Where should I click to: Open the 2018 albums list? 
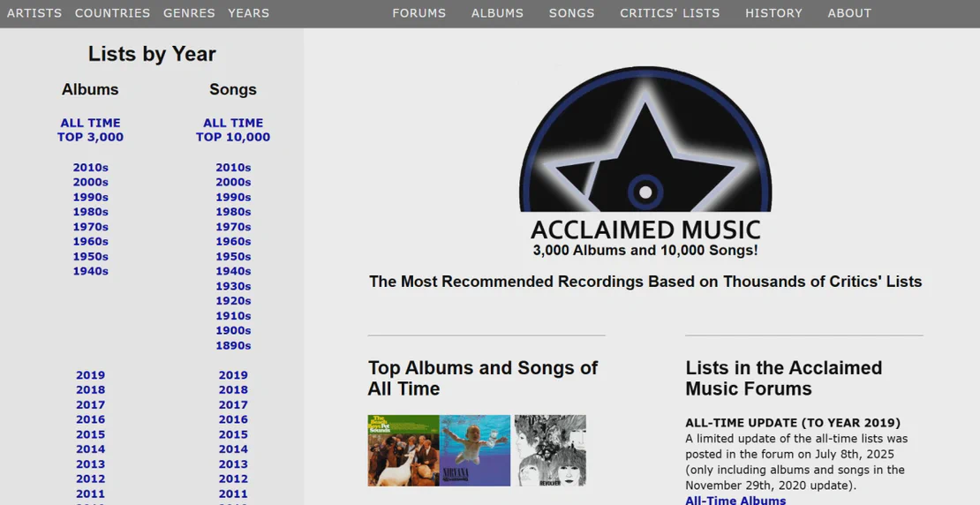91,390
